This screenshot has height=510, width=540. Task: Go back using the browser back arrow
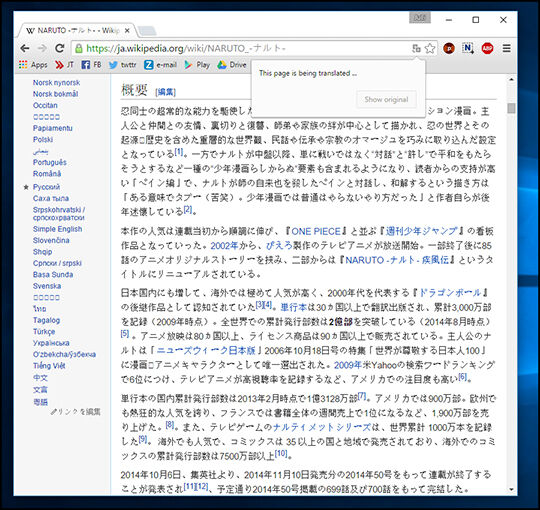tap(24, 48)
